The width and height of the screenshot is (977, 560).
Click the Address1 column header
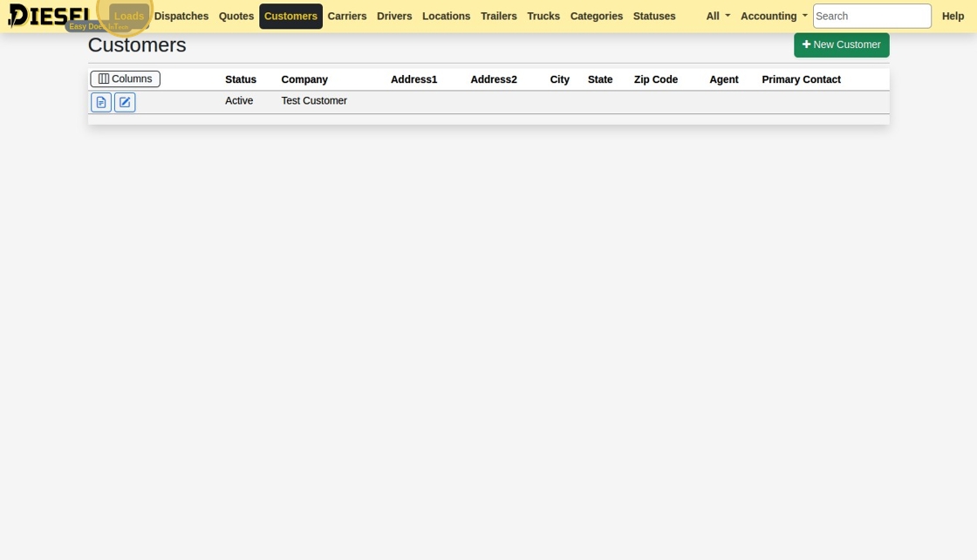413,79
